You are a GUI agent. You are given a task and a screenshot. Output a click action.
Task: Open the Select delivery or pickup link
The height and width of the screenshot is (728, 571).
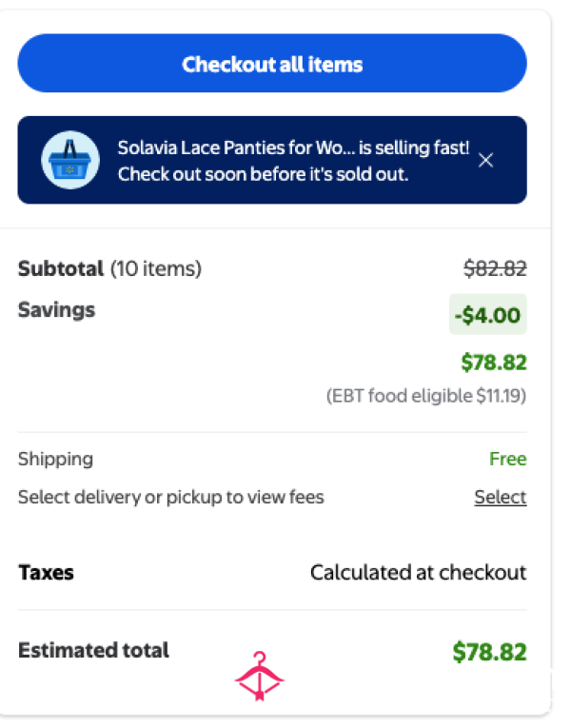[501, 498]
